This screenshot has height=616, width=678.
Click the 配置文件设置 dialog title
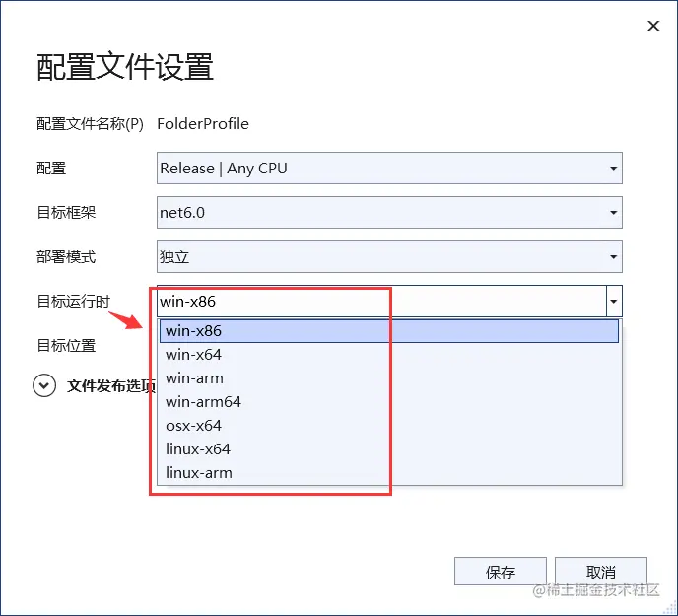(x=125, y=67)
